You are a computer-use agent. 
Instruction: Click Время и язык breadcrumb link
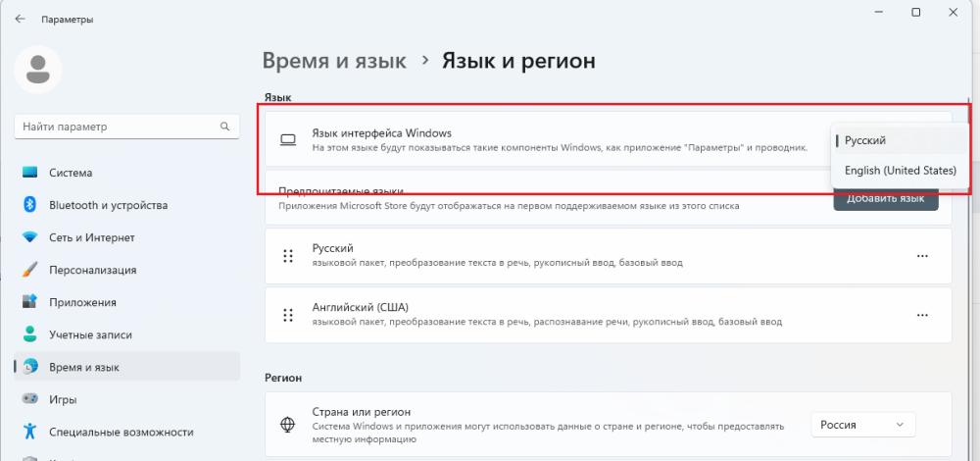[334, 61]
